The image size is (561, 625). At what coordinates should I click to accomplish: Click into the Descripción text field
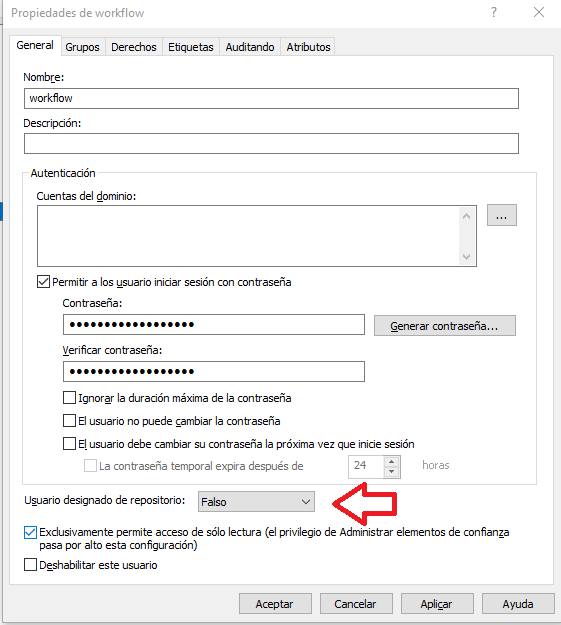[x=271, y=143]
